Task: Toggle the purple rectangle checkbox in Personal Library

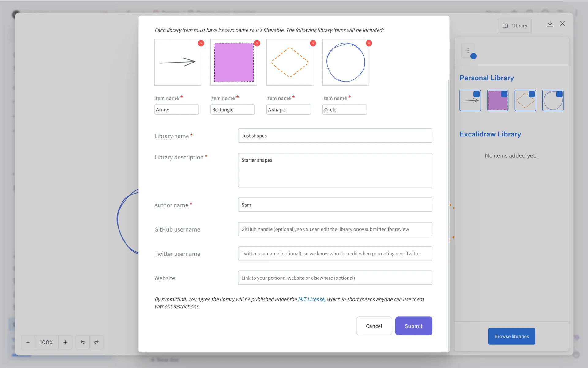Action: click(x=504, y=94)
